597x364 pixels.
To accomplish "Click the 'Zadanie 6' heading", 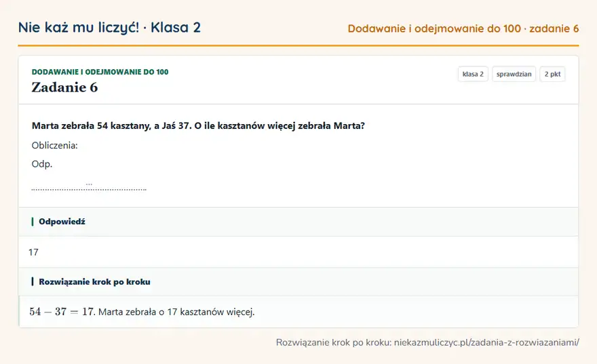I will [64, 87].
